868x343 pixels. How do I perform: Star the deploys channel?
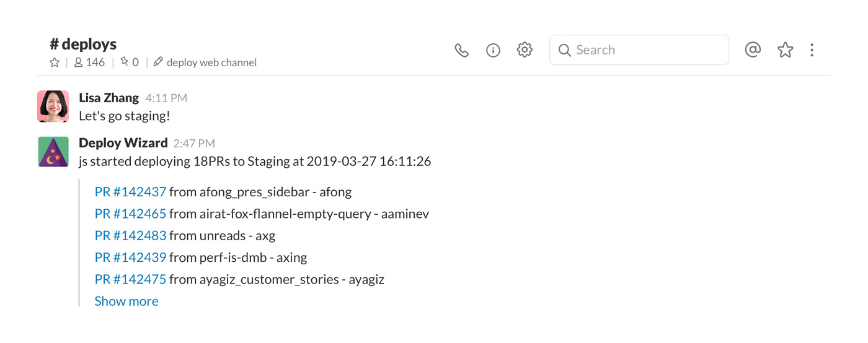(55, 62)
